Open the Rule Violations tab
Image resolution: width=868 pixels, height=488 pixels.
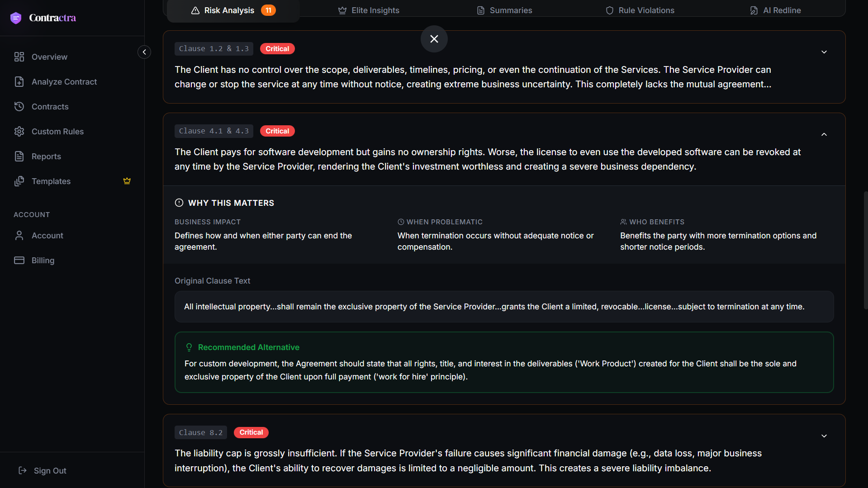click(x=640, y=10)
